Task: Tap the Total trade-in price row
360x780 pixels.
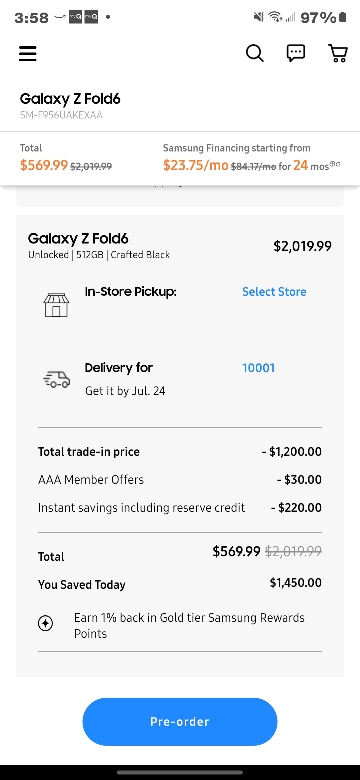Action: [x=180, y=452]
